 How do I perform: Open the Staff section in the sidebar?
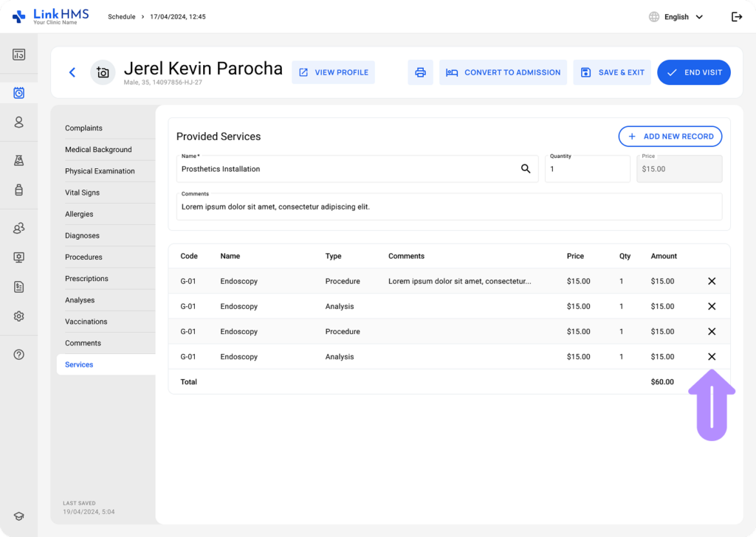pos(19,228)
